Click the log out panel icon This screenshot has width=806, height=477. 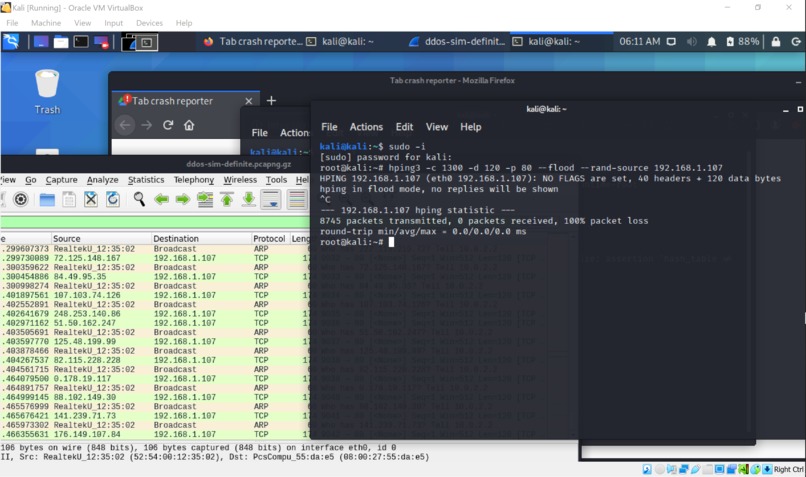click(796, 42)
